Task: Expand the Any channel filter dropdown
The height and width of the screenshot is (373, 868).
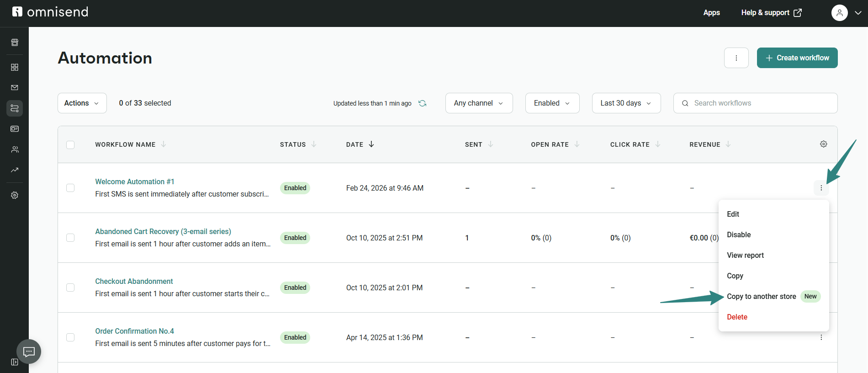Action: coord(479,103)
